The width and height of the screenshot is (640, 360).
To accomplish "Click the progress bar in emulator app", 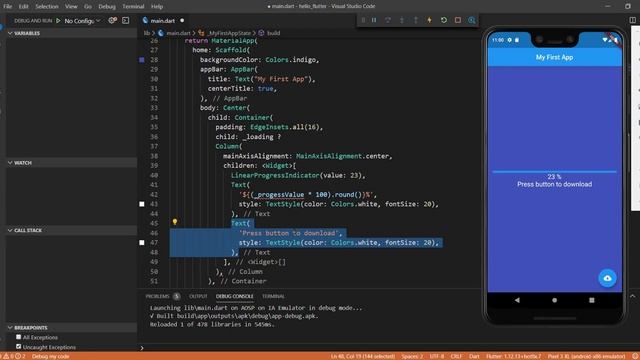I will point(554,172).
